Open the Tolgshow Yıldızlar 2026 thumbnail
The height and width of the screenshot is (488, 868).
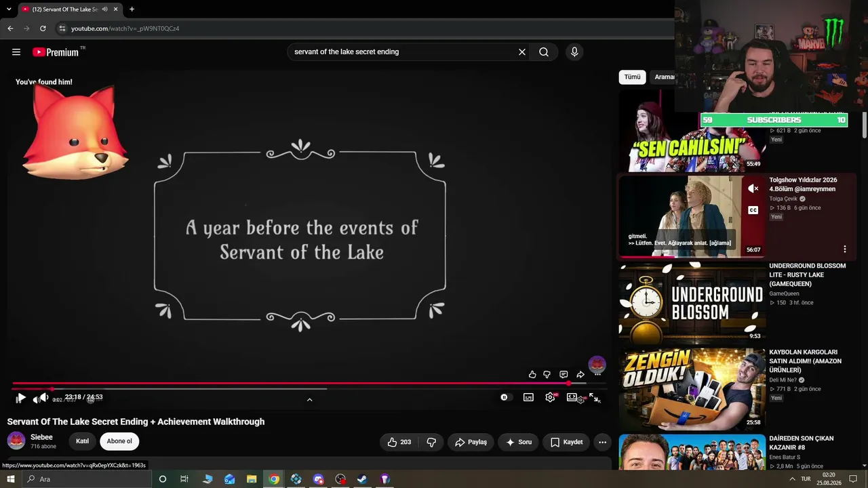692,216
